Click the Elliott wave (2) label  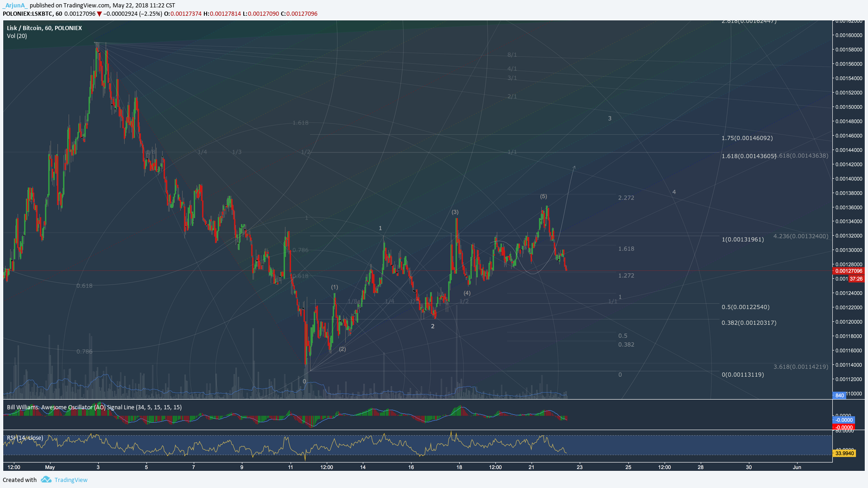tap(342, 349)
